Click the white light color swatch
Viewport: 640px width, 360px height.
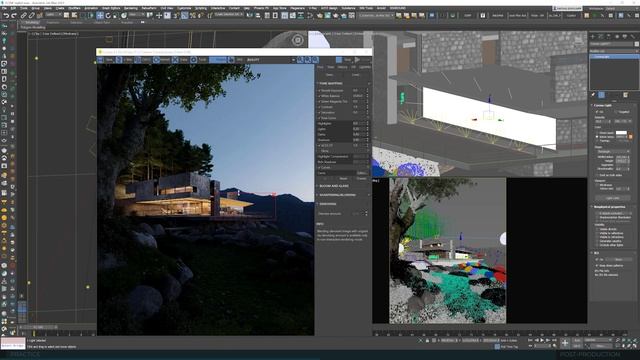(x=621, y=133)
